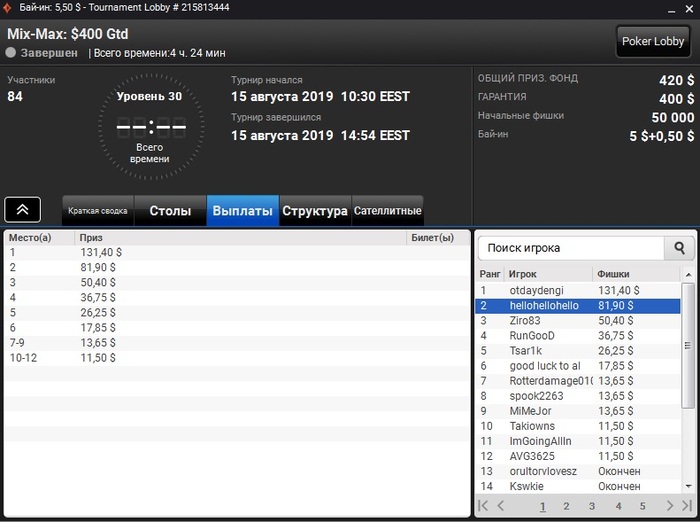Viewport: 700px width, 522px height.
Task: Select player ImGoingAllIn row
Action: (578, 441)
